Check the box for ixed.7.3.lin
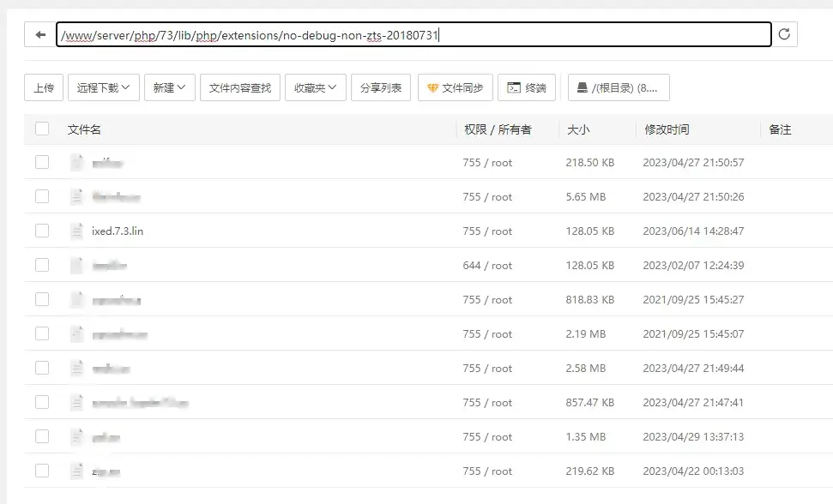 42,231
